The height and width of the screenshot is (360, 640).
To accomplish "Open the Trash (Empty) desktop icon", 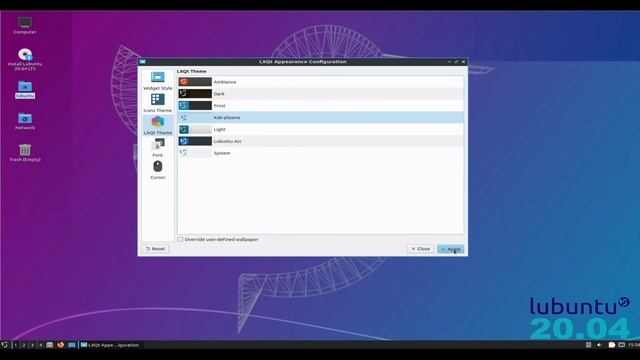I will pyautogui.click(x=25, y=153).
